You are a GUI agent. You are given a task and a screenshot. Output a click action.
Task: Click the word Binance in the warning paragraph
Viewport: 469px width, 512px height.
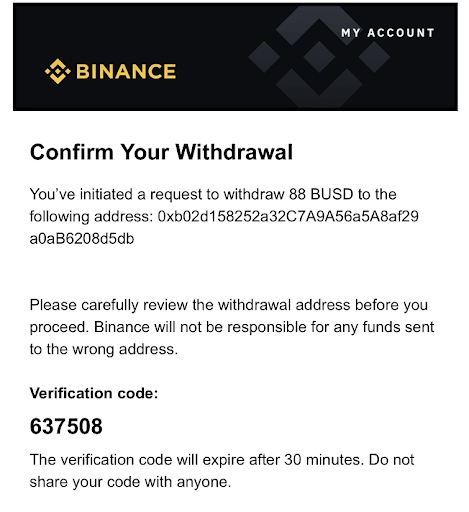(122, 327)
